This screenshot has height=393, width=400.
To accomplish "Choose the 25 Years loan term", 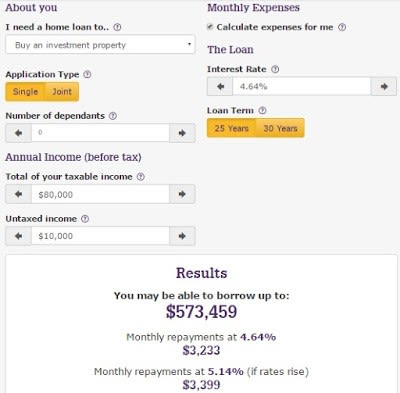I will pyautogui.click(x=232, y=128).
